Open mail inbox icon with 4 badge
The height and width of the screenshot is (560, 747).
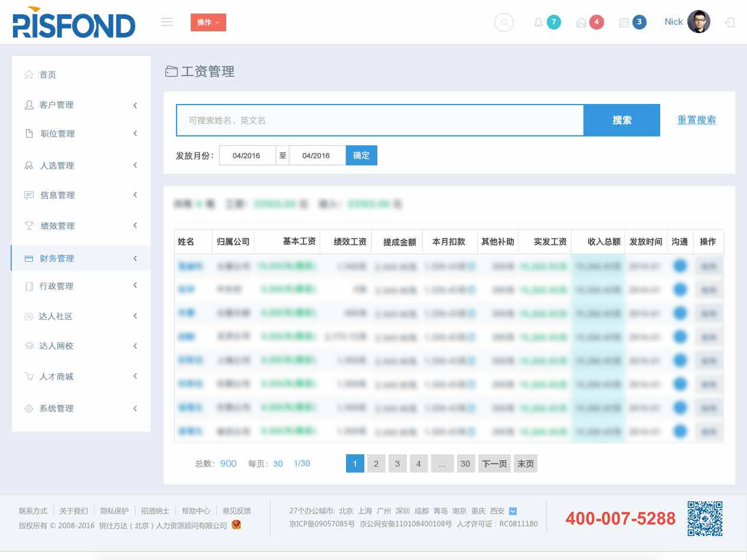pyautogui.click(x=581, y=22)
